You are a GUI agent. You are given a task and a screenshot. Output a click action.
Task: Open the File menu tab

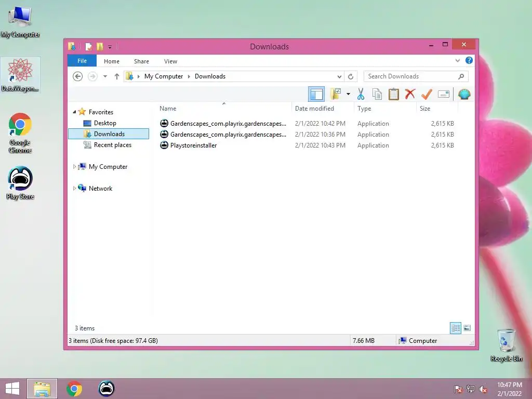click(x=82, y=61)
